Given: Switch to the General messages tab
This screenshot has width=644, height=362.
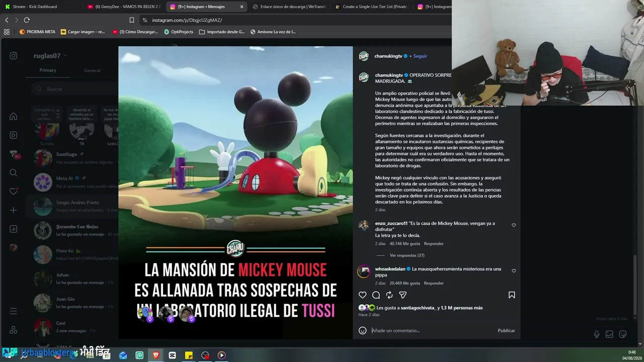Looking at the screenshot, I should 92,70.
